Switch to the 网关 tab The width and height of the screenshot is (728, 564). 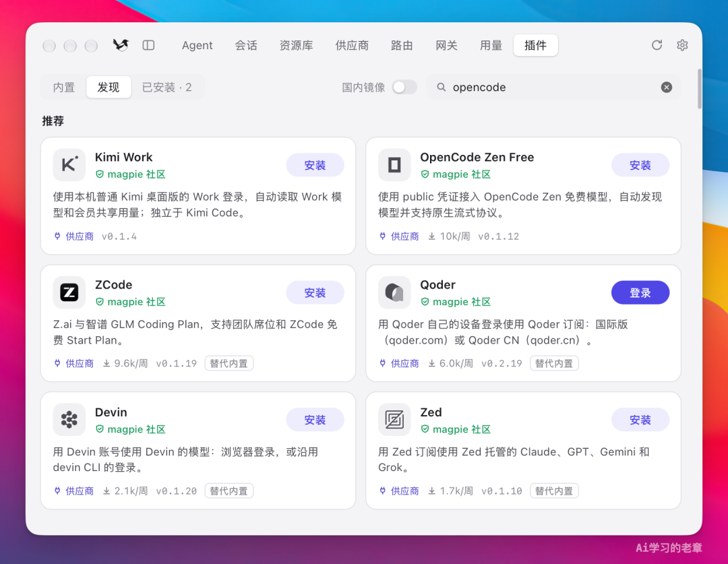tap(447, 46)
